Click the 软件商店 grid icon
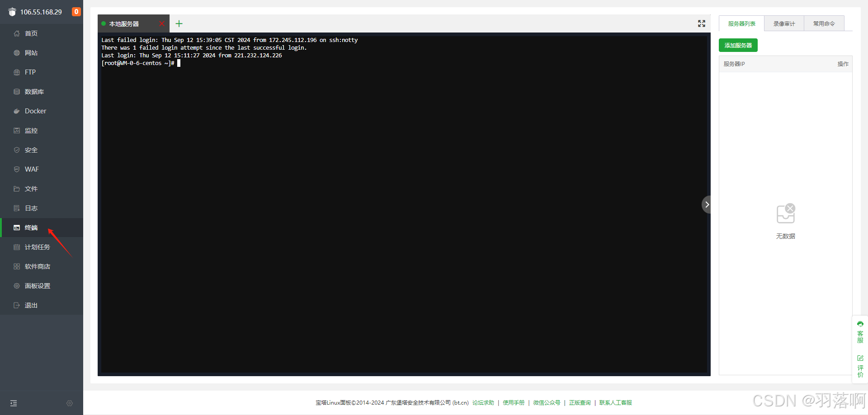Viewport: 868px width, 415px height. (17, 266)
